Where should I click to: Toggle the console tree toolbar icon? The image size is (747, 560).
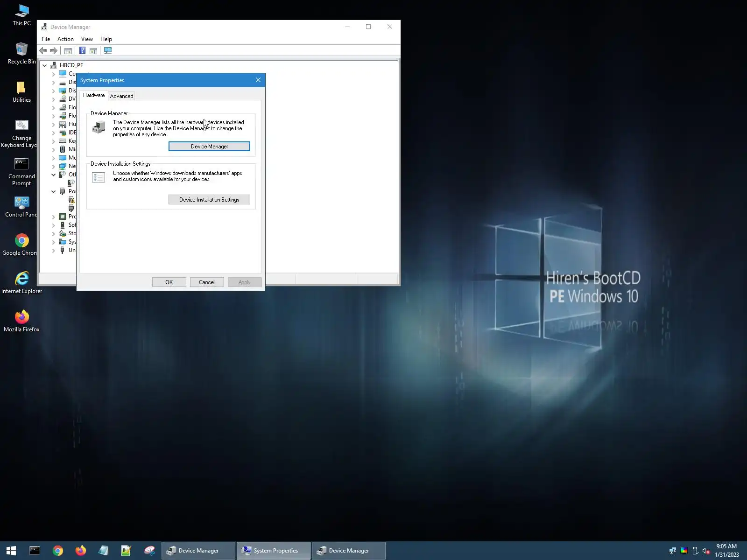coord(68,51)
